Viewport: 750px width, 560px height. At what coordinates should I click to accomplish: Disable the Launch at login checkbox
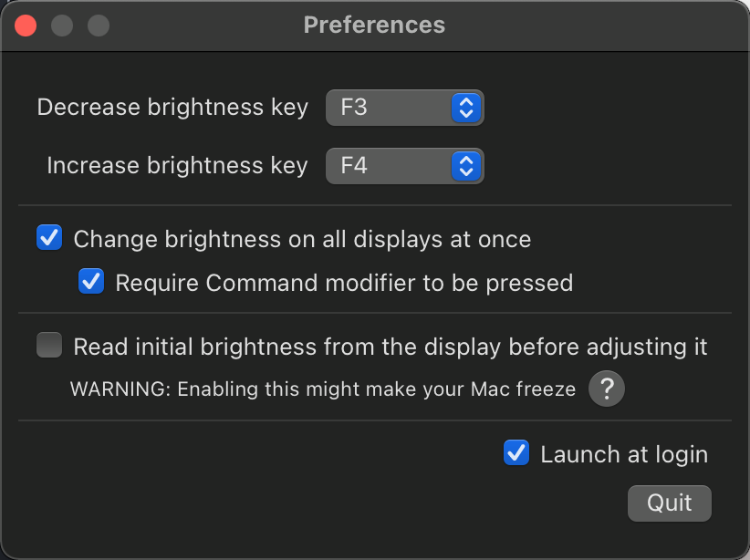click(x=516, y=452)
